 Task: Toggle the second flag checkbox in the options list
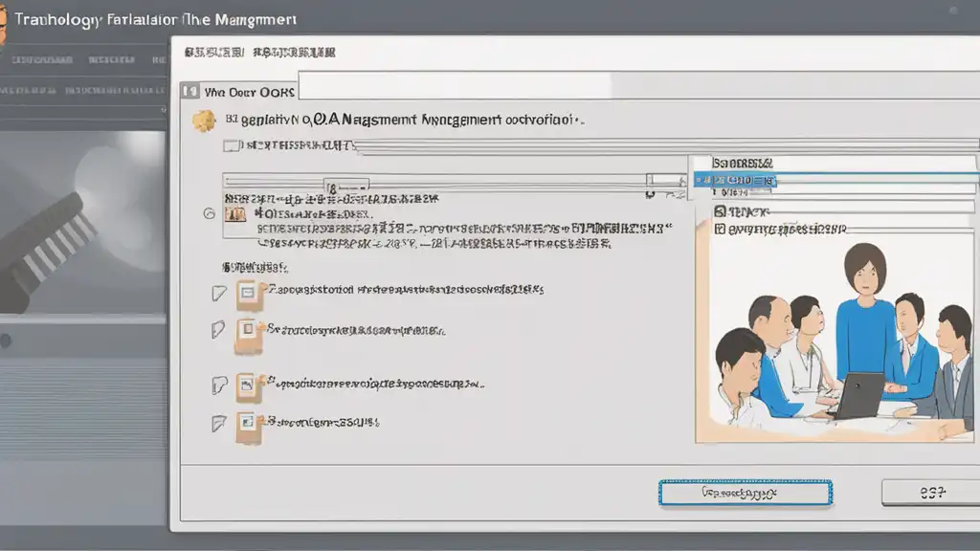(217, 329)
